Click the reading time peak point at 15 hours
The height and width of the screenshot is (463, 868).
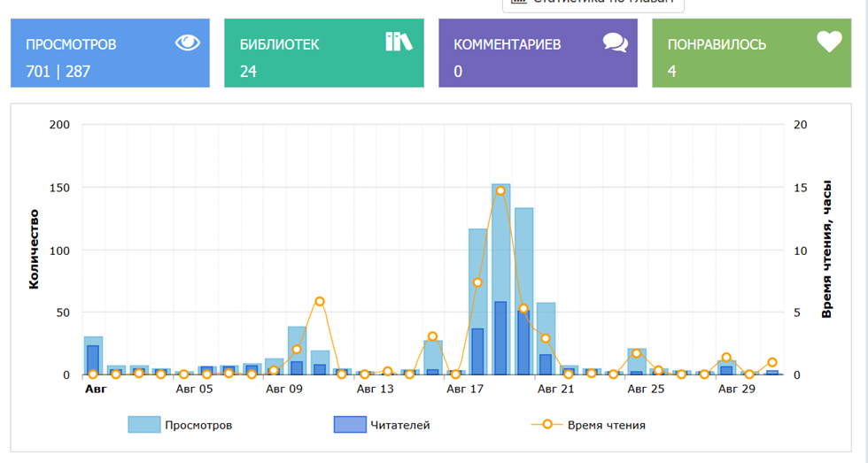500,191
